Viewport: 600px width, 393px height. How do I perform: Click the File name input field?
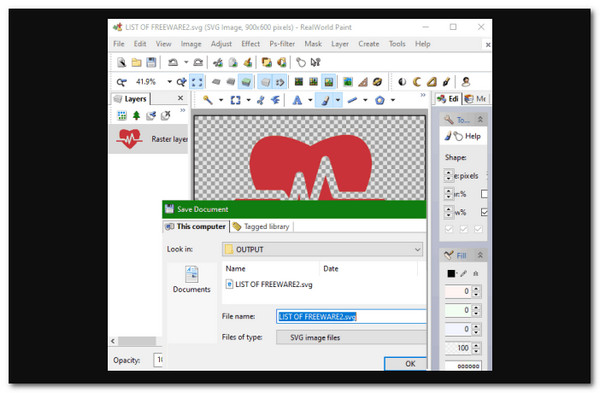351,316
